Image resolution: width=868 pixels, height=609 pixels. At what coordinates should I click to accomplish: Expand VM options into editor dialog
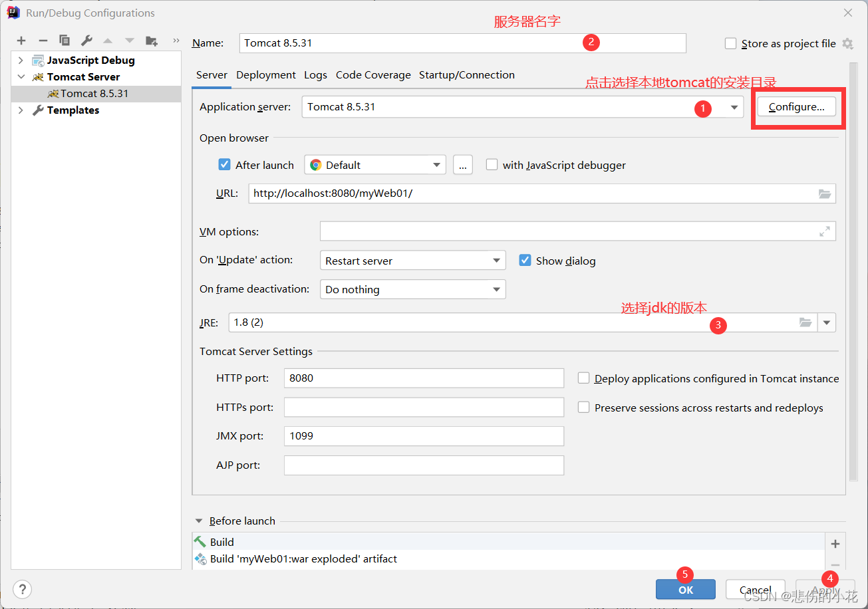pos(825,231)
